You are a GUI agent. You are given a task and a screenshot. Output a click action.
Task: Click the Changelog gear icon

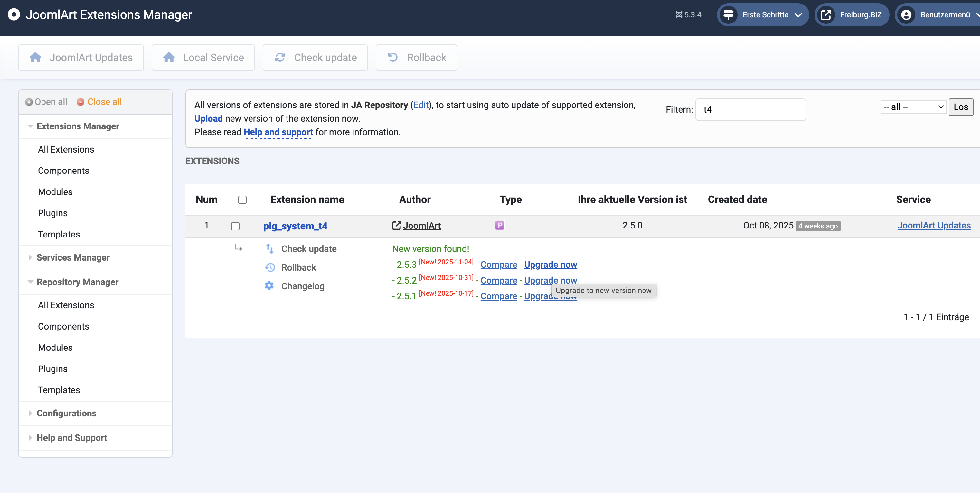tap(269, 286)
